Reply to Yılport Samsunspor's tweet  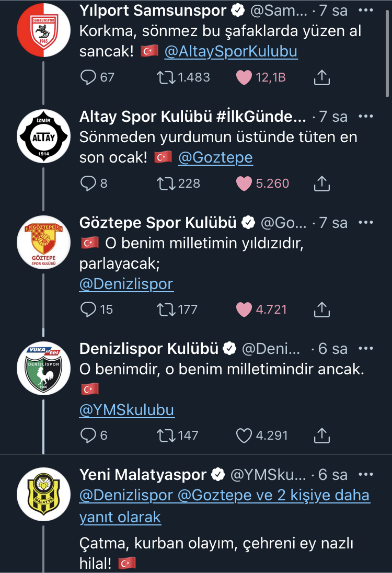point(88,77)
